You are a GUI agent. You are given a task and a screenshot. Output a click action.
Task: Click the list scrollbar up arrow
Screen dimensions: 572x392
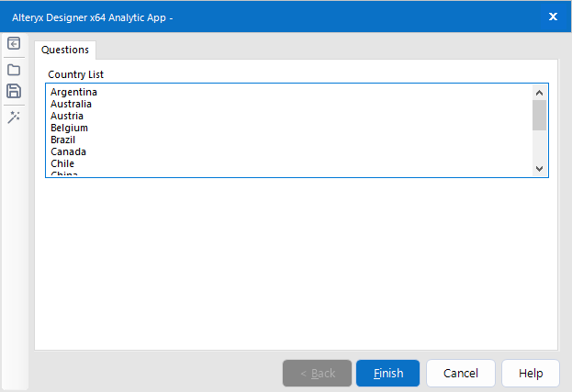pyautogui.click(x=540, y=91)
